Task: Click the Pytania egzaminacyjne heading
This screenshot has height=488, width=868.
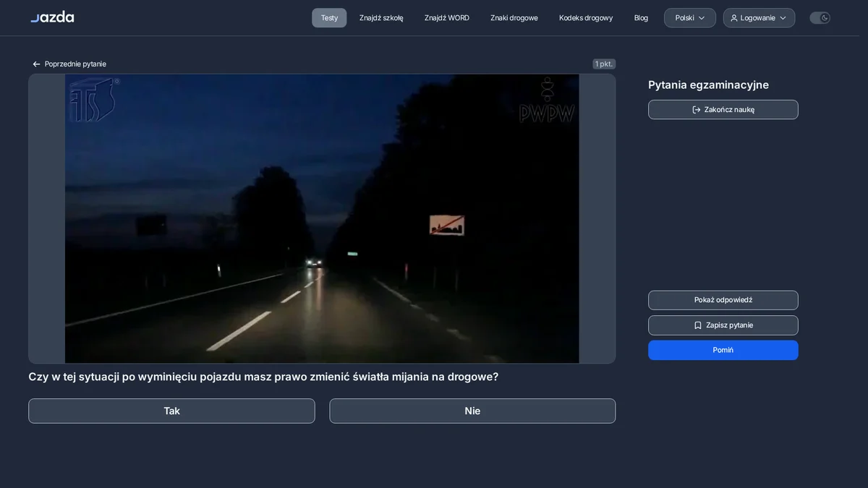Action: coord(708,85)
